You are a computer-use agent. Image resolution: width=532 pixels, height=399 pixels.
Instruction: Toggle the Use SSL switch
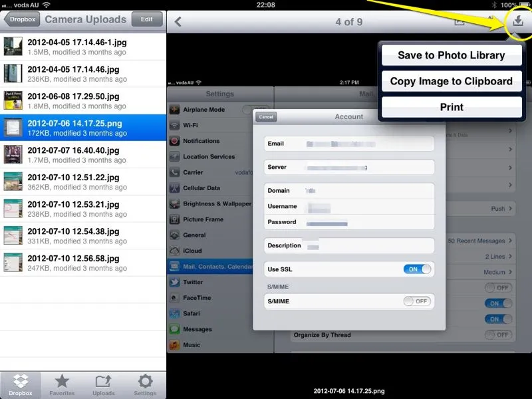tap(418, 269)
